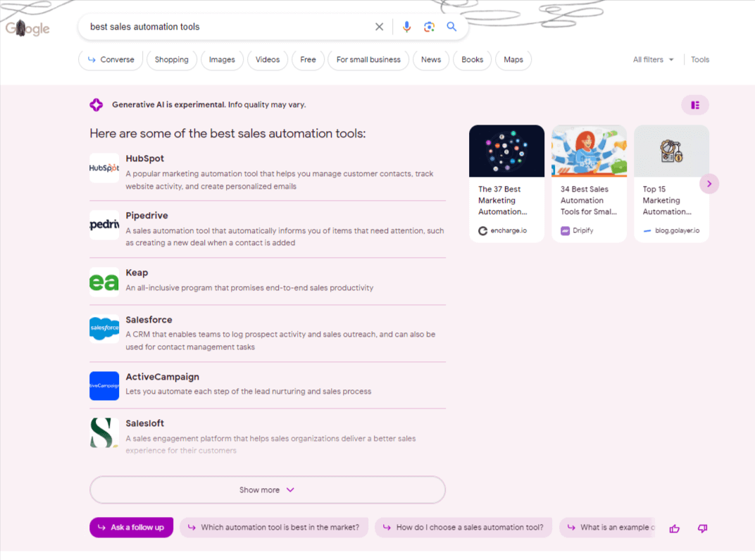The image size is (755, 560).
Task: Give thumbs down feedback
Action: point(702,529)
